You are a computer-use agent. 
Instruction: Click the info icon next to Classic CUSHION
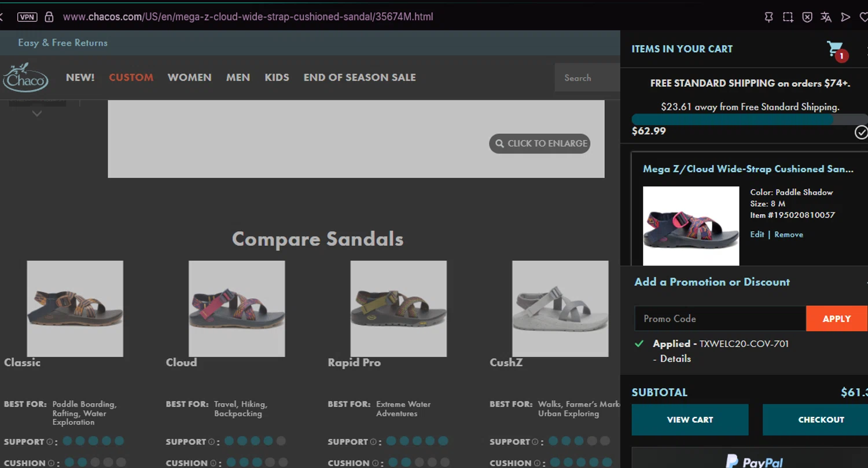coord(51,463)
